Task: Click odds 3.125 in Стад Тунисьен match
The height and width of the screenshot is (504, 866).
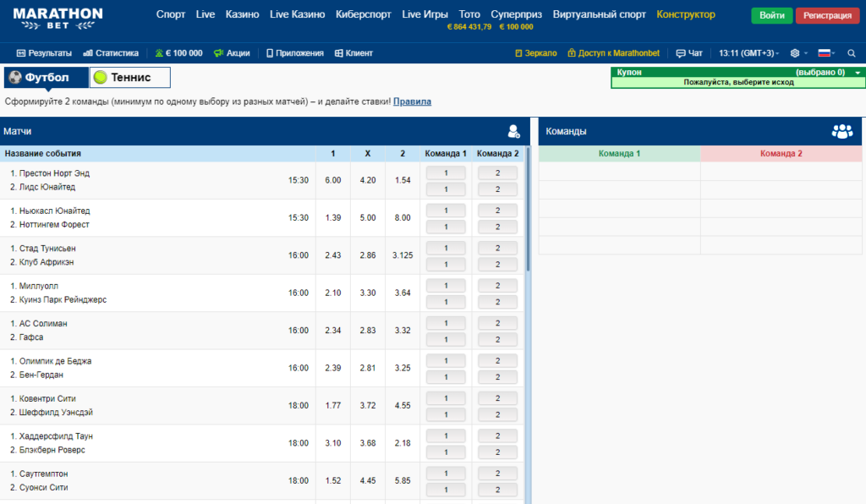Action: pos(403,255)
